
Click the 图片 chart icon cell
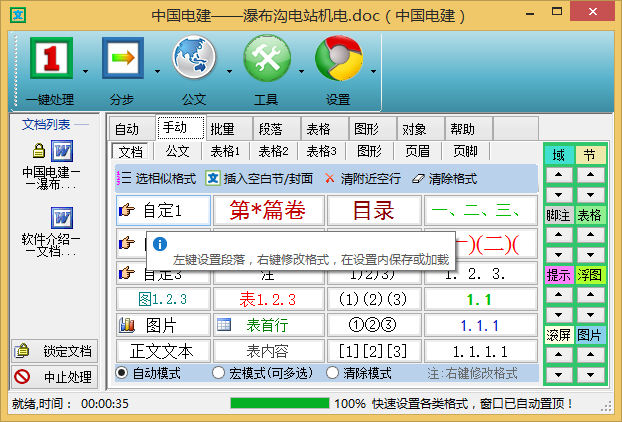pyautogui.click(x=163, y=326)
